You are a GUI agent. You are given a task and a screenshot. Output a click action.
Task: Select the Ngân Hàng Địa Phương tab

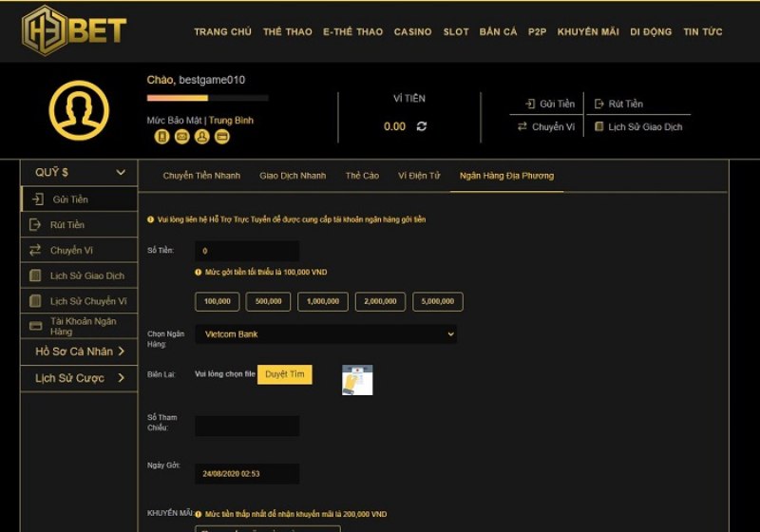(506, 176)
